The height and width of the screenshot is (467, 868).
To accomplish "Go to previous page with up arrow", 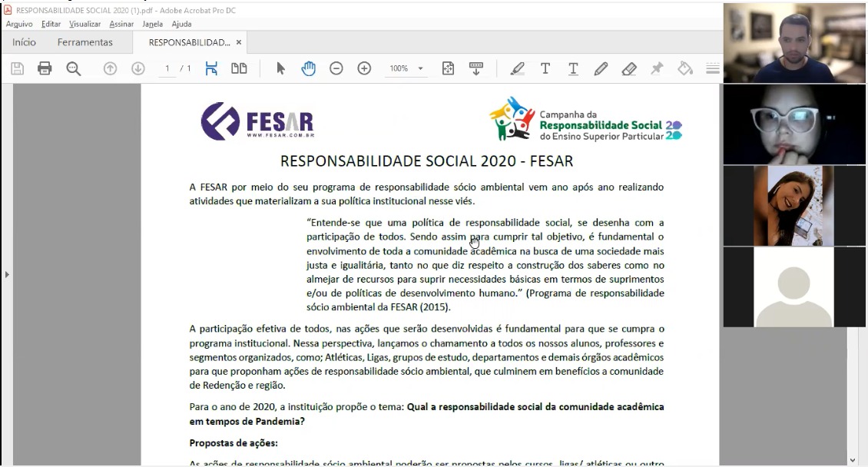I will (110, 68).
